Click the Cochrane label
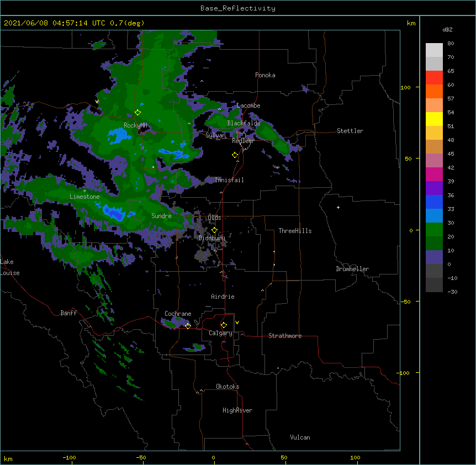This screenshot has width=476, height=465. 178,314
